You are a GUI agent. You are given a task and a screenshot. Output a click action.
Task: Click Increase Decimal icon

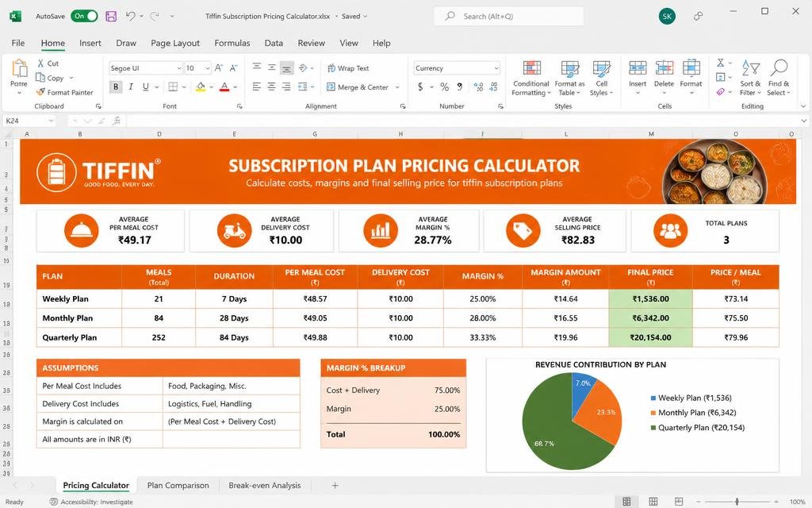pos(478,87)
